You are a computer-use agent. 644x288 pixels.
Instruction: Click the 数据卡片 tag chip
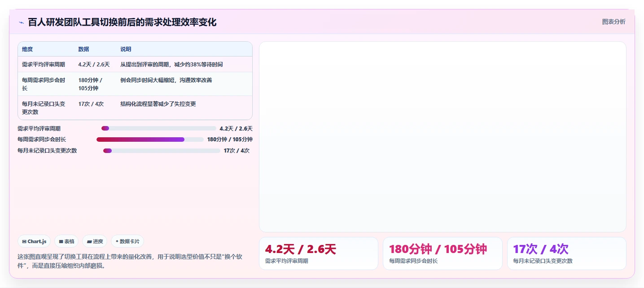tap(127, 241)
